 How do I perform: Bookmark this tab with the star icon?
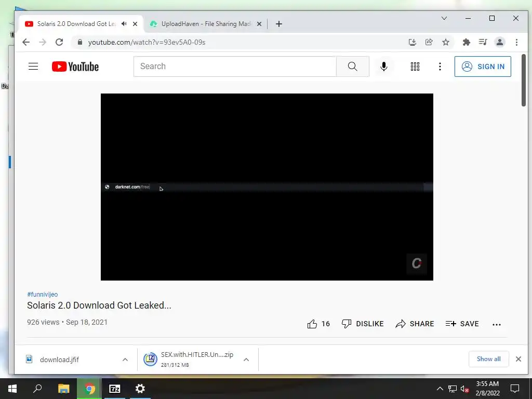445,42
